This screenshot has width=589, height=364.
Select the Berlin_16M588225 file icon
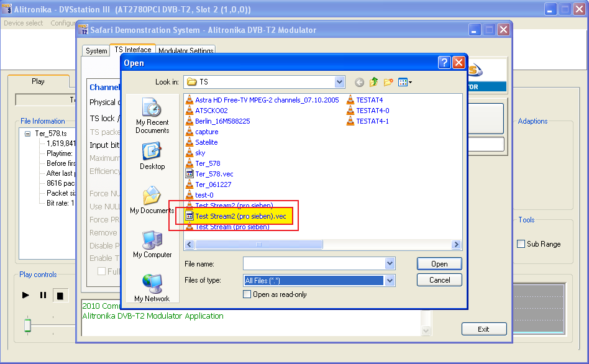pyautogui.click(x=189, y=121)
